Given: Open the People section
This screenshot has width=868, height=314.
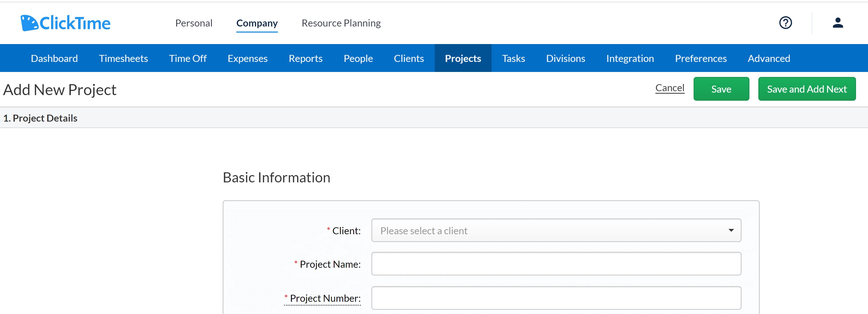Looking at the screenshot, I should [x=358, y=58].
